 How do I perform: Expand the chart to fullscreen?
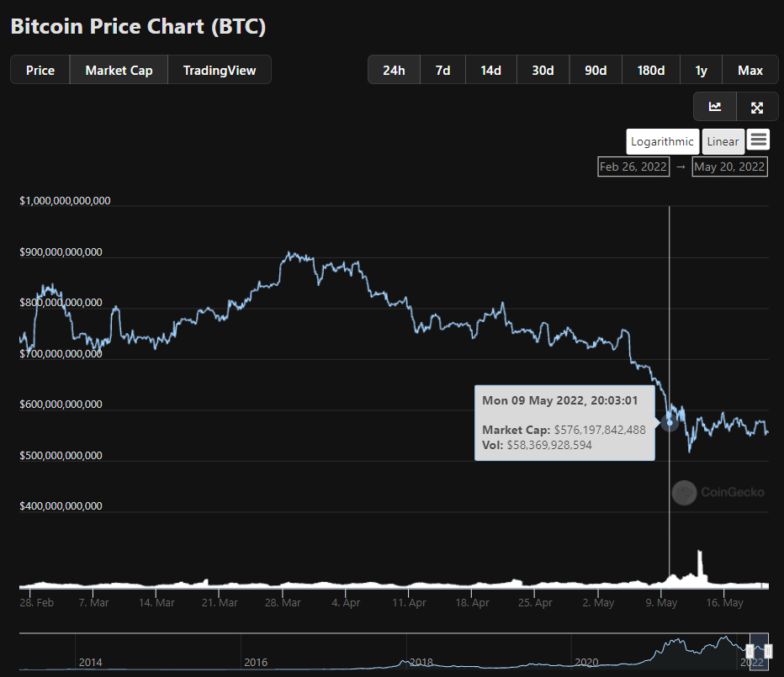(x=757, y=107)
